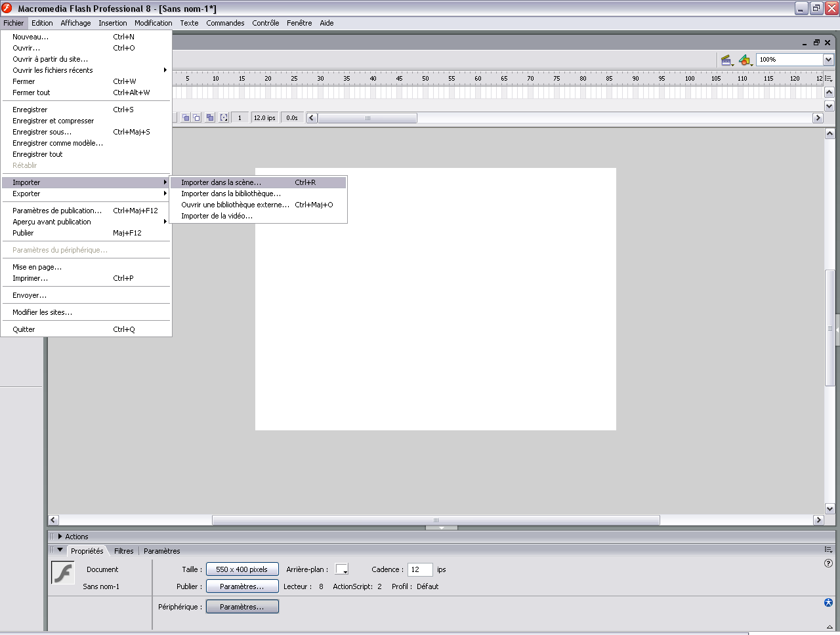840x635 pixels.
Task: Open the Arrière-plan color swatch
Action: (x=342, y=569)
